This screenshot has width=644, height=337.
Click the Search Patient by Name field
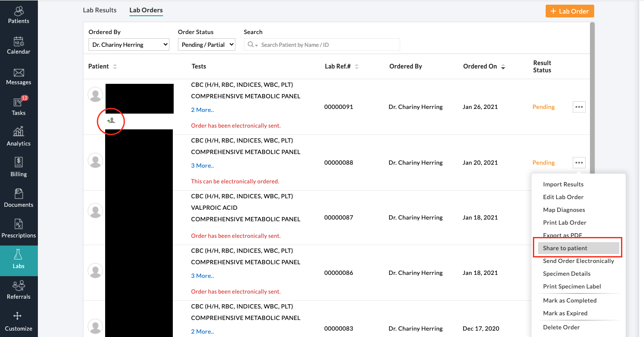coord(328,45)
